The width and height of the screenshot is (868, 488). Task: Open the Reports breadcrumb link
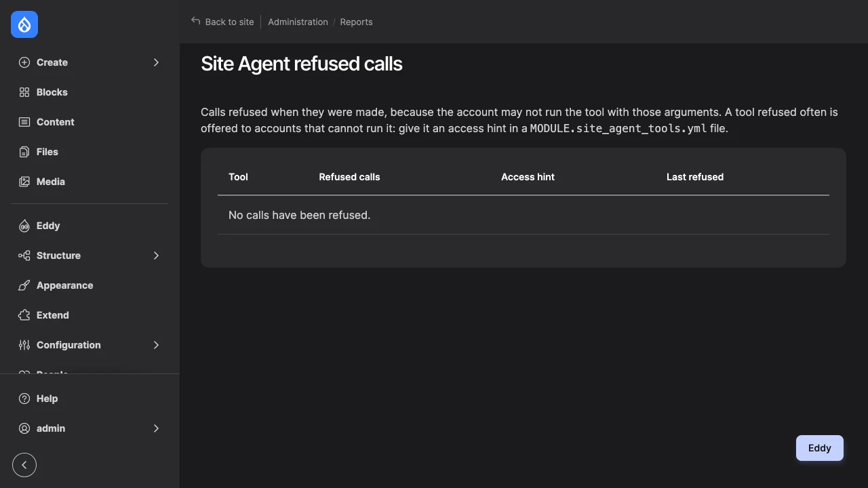356,22
